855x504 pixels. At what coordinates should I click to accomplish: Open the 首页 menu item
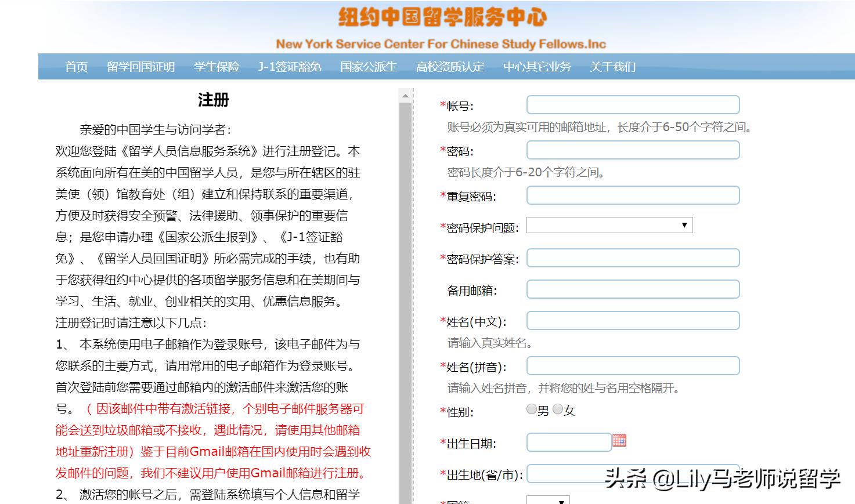pos(76,67)
